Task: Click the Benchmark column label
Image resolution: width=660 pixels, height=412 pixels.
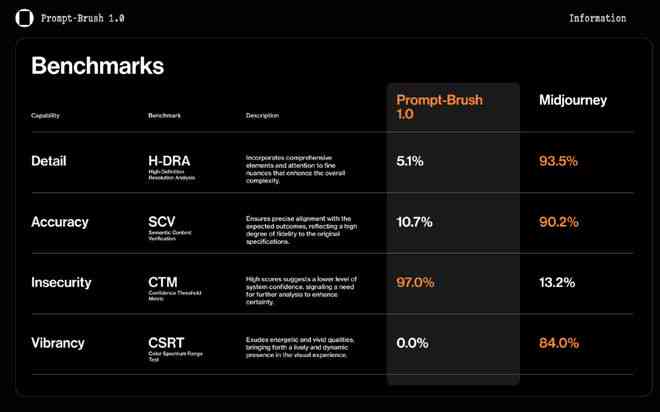Action: click(164, 115)
